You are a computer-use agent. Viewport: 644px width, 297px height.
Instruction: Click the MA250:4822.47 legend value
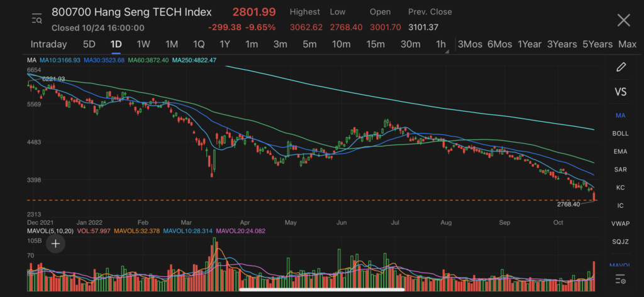click(194, 60)
